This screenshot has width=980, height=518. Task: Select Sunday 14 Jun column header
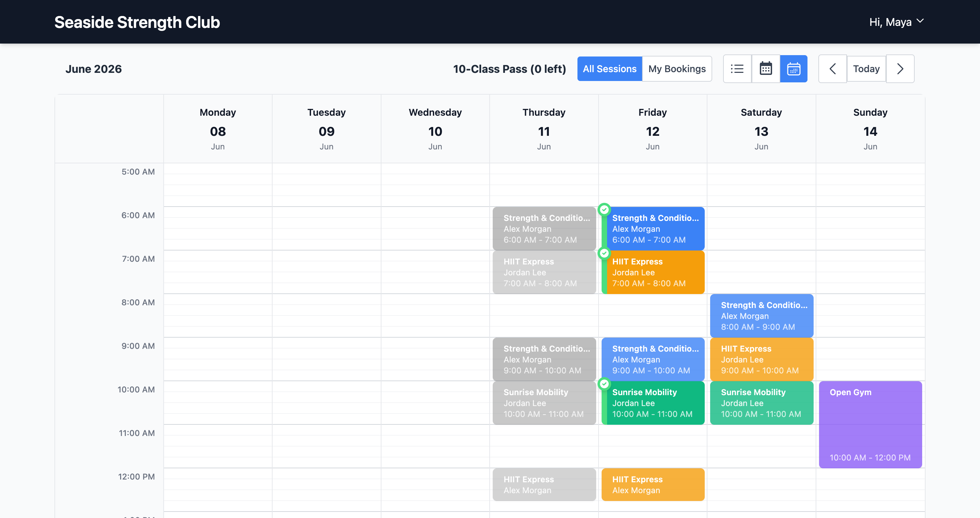tap(870, 129)
